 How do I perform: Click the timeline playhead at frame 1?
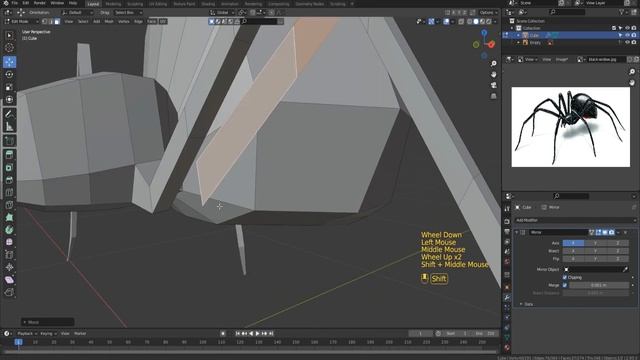click(18, 342)
